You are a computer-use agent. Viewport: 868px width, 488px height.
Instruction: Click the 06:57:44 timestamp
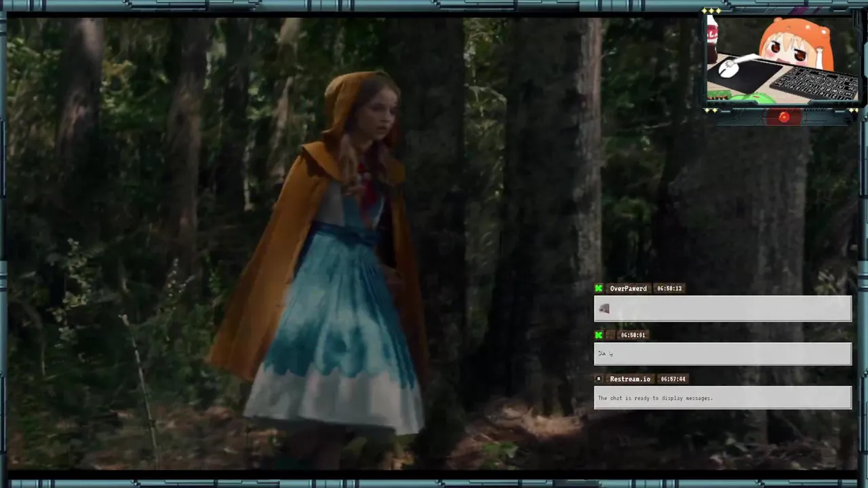pos(673,379)
